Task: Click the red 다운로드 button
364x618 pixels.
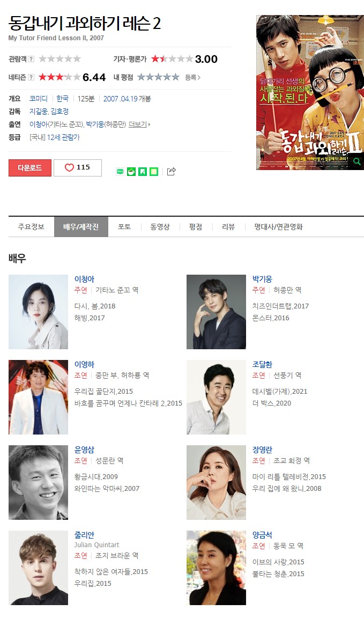Action: click(30, 167)
